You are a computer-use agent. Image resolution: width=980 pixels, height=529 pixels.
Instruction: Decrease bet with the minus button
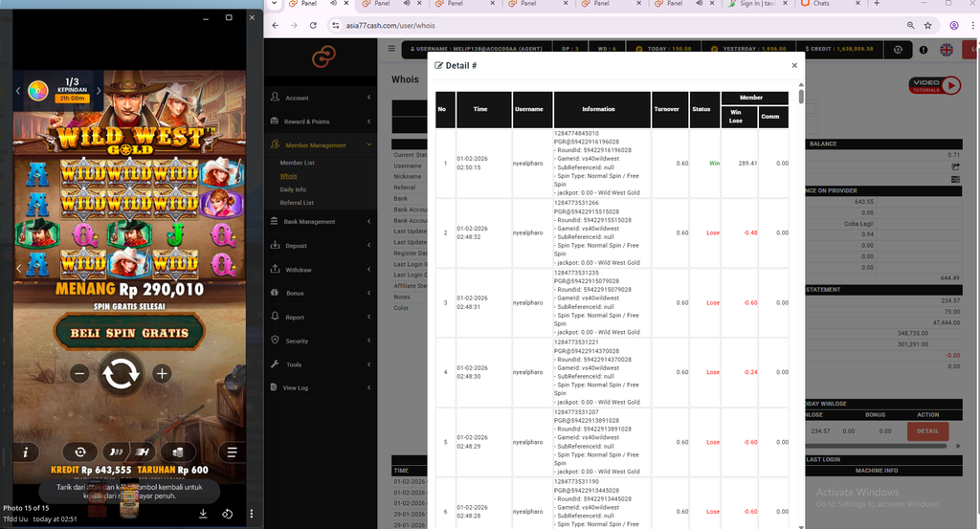click(x=79, y=374)
